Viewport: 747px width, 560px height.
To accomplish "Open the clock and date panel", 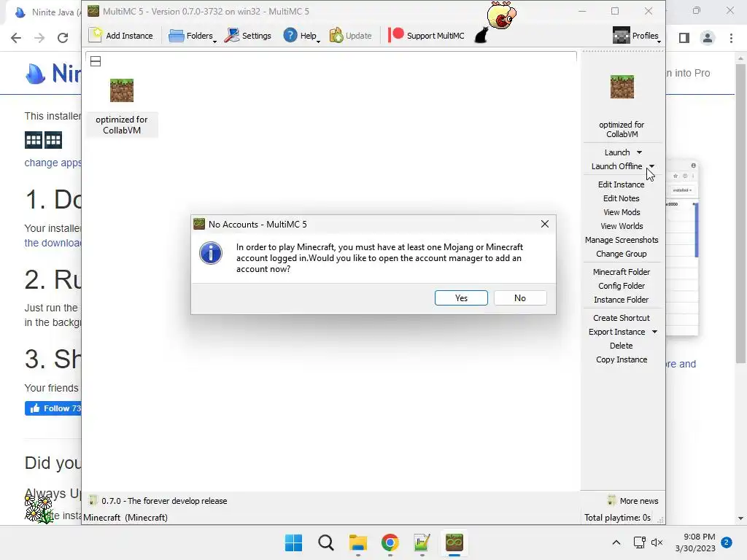I will click(x=695, y=542).
